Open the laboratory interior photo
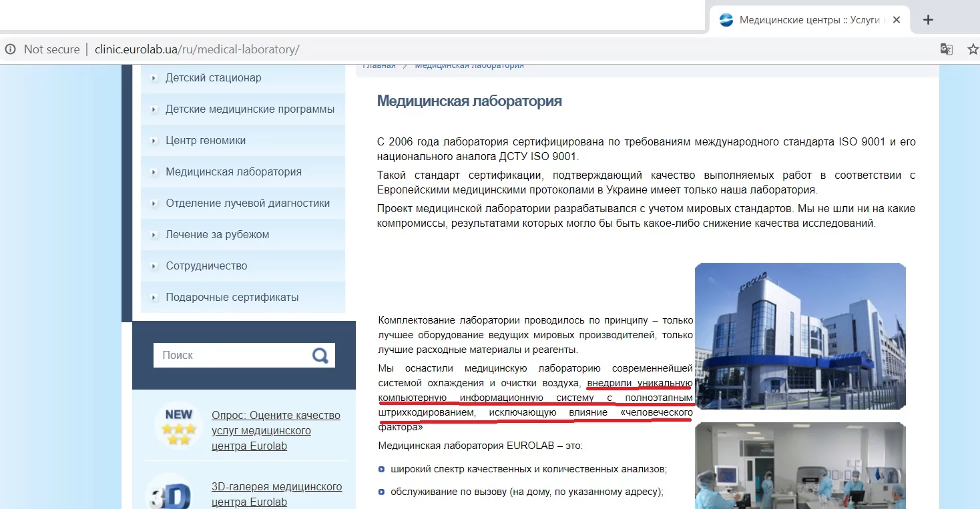 coord(800,466)
